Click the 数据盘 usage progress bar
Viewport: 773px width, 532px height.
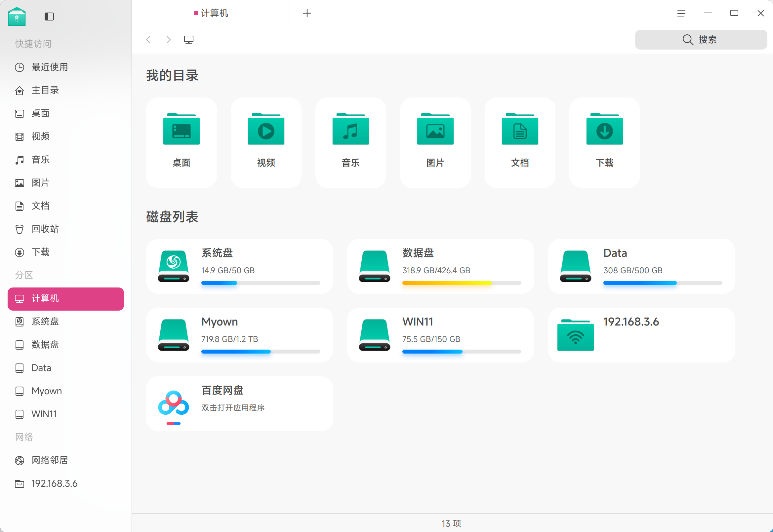(x=462, y=283)
